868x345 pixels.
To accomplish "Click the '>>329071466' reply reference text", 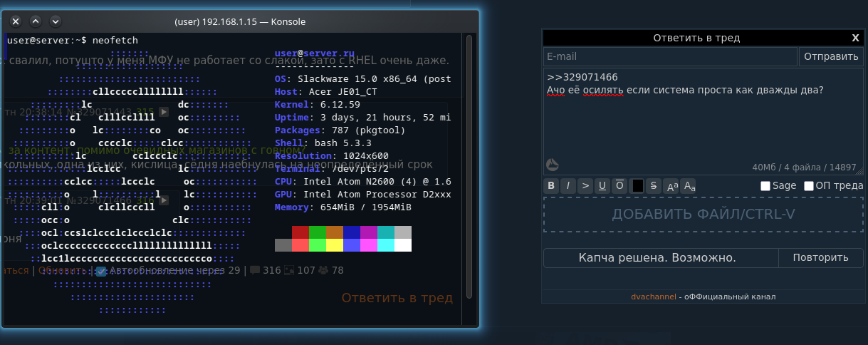I will click(x=582, y=77).
